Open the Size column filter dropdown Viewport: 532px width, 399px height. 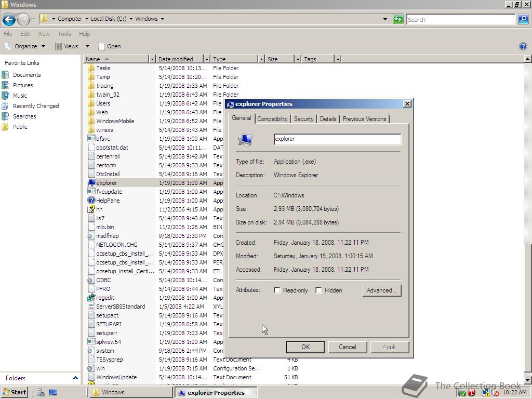[298, 59]
